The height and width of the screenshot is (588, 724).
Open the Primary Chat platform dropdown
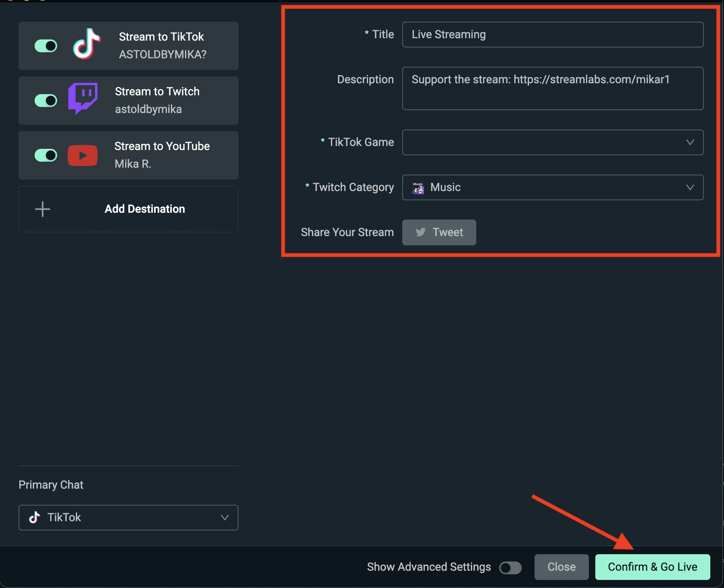[224, 518]
